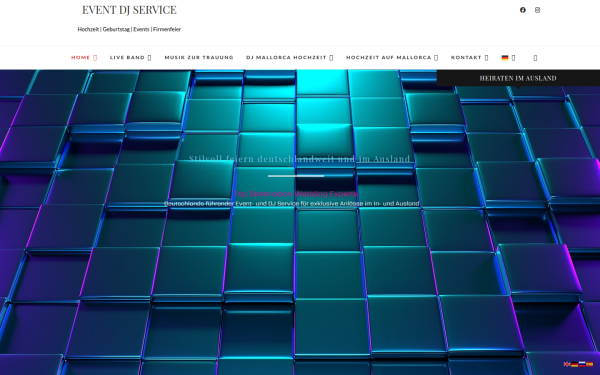600x375 pixels.
Task: Expand the Kontakt submenu arrow
Action: coord(486,58)
